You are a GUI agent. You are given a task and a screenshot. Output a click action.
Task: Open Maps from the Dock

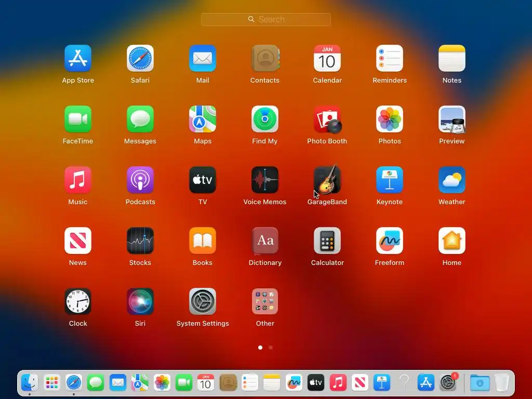[140, 383]
